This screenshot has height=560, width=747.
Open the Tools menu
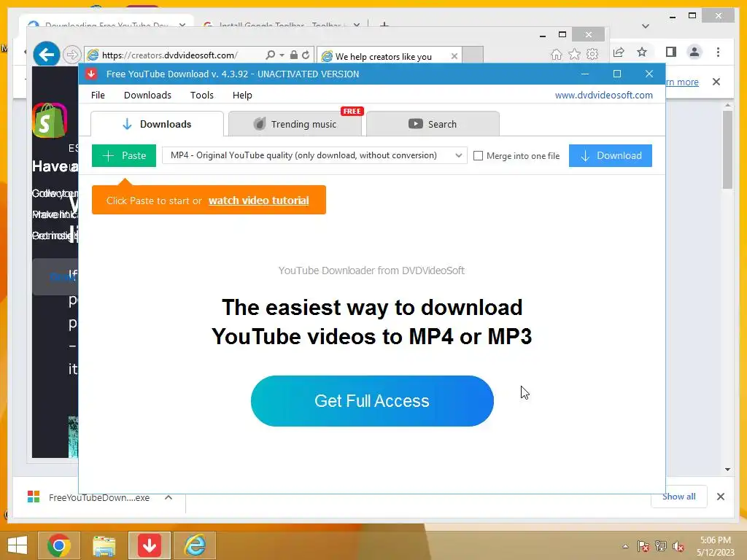pos(202,95)
